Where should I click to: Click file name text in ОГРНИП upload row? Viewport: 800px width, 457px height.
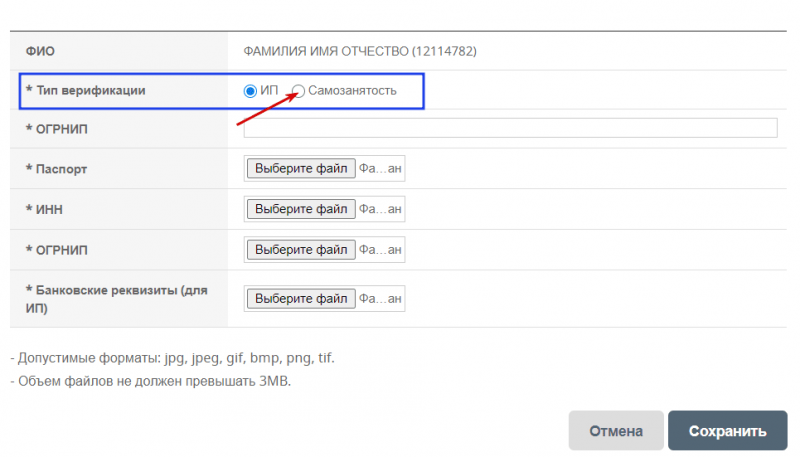[x=380, y=249]
